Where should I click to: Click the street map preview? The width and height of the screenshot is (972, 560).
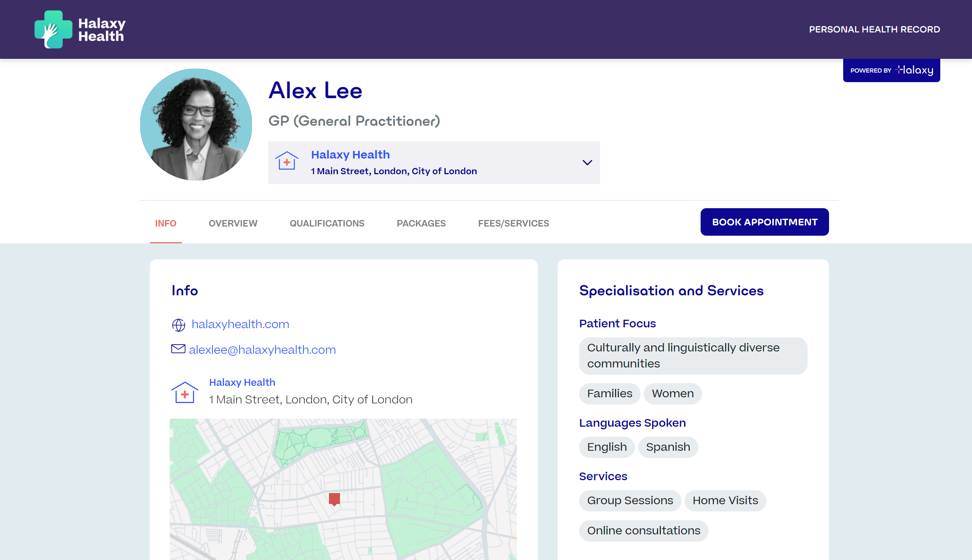click(343, 489)
